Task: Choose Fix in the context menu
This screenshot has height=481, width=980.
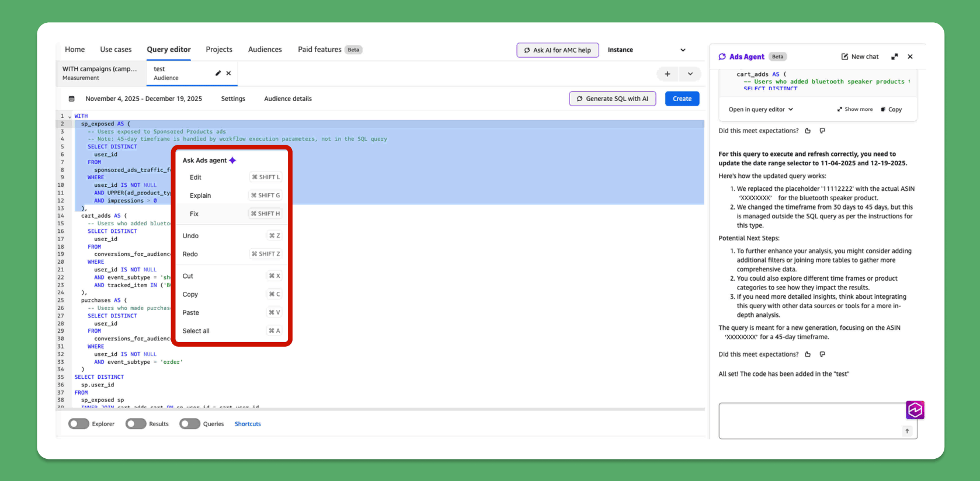Action: pyautogui.click(x=232, y=214)
